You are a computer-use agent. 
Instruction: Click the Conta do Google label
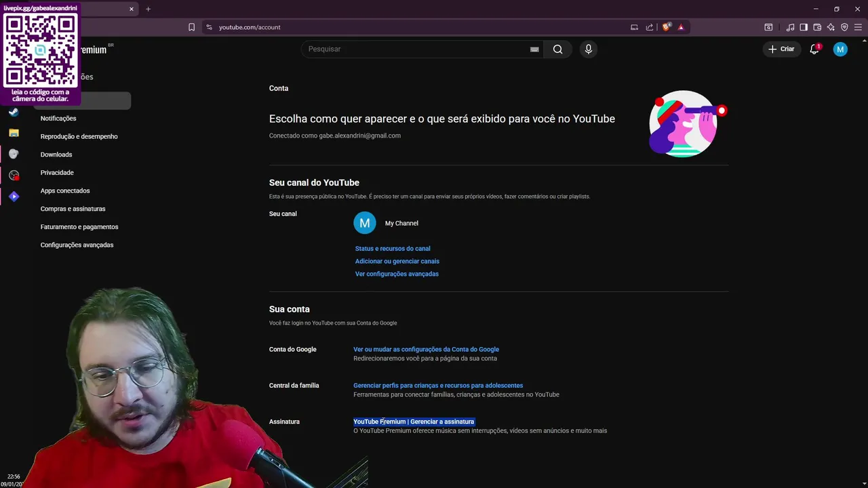[x=293, y=349]
